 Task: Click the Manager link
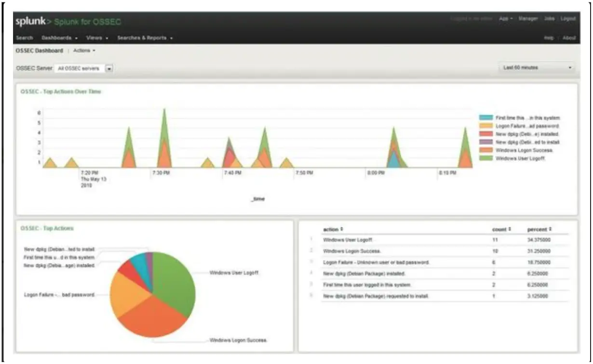(x=528, y=19)
